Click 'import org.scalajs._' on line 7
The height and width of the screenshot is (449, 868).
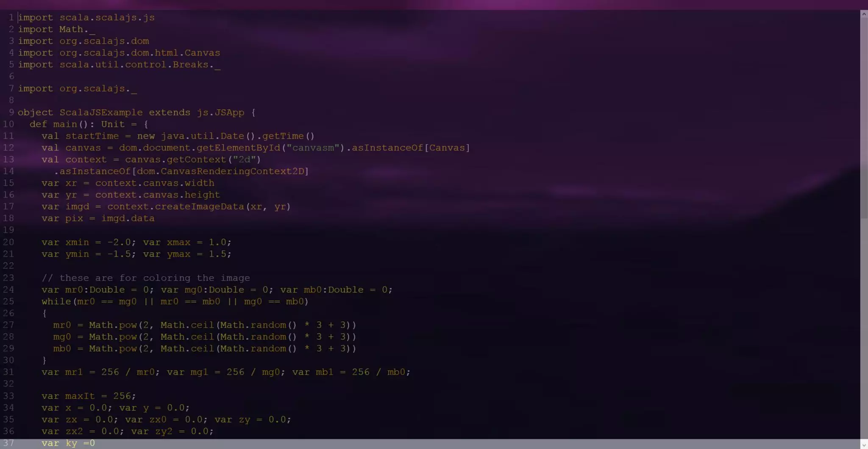(77, 89)
